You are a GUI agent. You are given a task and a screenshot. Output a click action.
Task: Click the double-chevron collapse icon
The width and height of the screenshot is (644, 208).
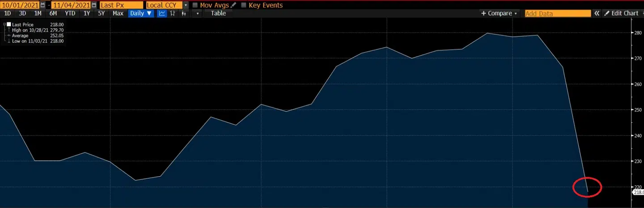pyautogui.click(x=597, y=13)
